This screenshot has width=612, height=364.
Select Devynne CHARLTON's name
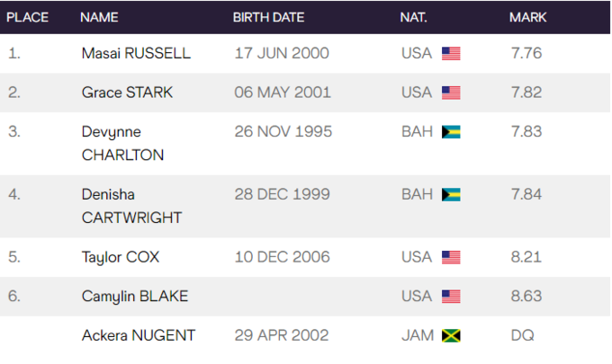pyautogui.click(x=122, y=143)
